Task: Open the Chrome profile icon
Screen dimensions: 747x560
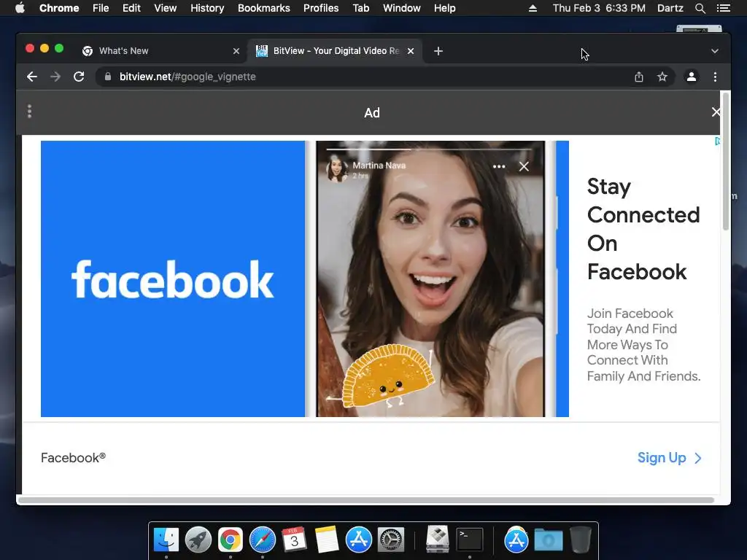Action: [x=692, y=77]
